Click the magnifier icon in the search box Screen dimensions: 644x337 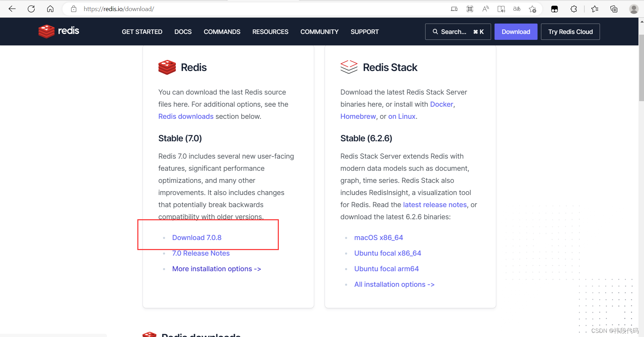[435, 32]
